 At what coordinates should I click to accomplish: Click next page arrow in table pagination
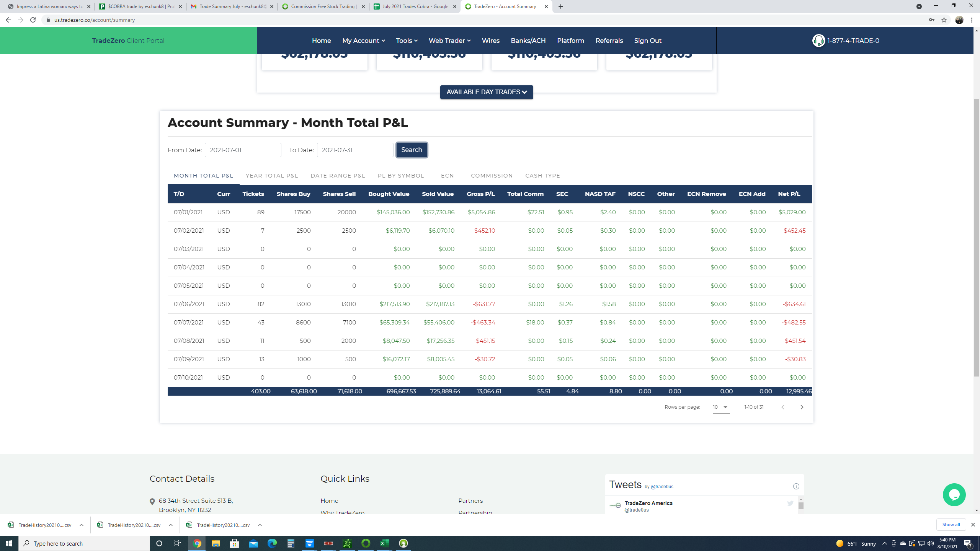coord(802,407)
